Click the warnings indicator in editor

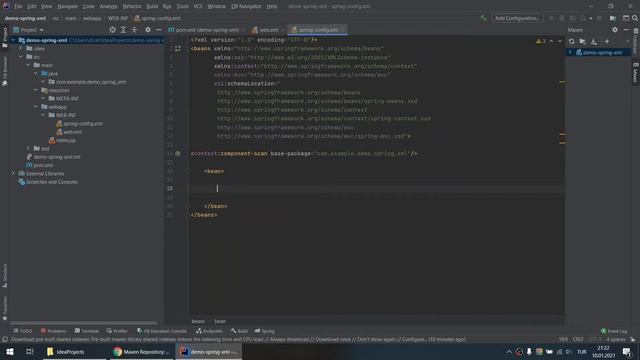point(540,41)
